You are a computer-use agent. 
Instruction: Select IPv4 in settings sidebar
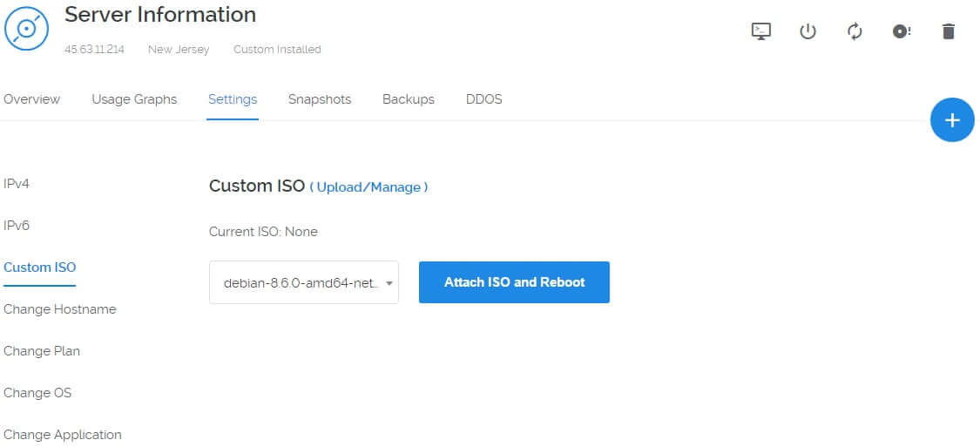[x=17, y=184]
